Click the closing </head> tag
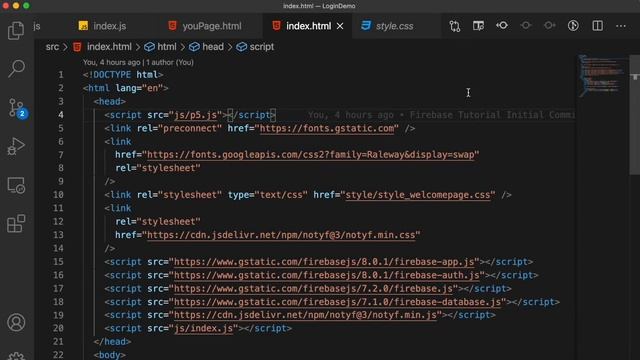The image size is (640, 360). pyautogui.click(x=112, y=342)
